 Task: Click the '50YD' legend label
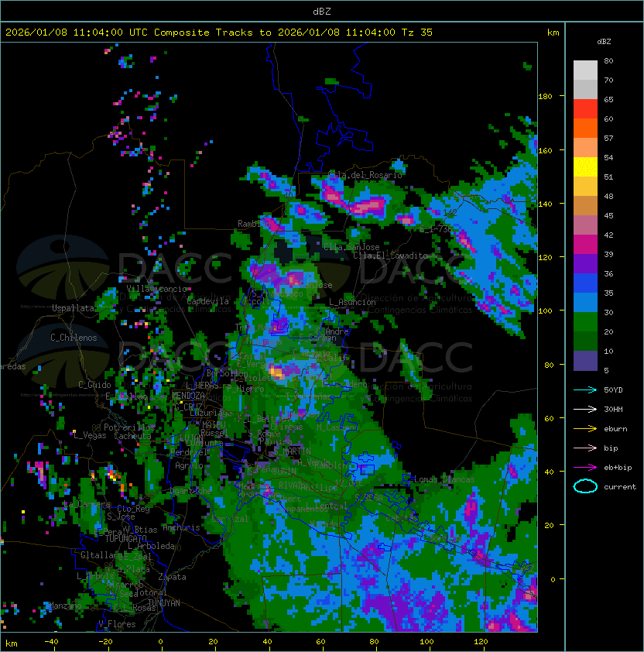point(613,389)
